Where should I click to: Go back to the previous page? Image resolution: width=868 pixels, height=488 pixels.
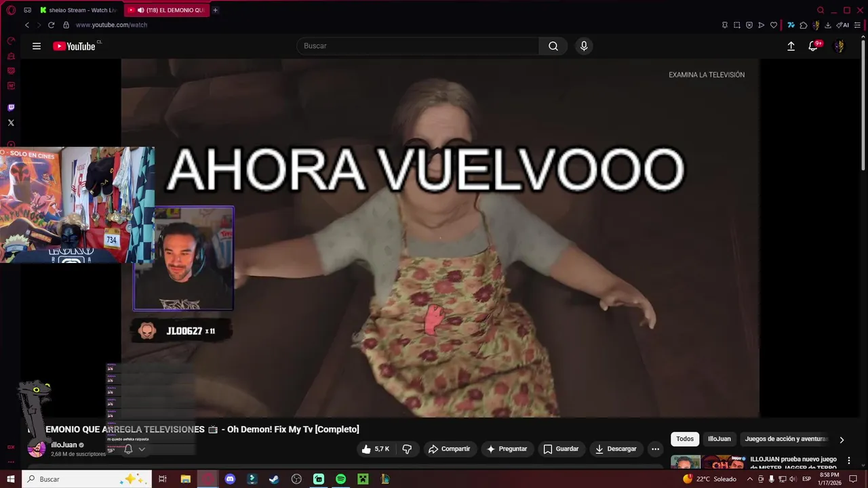(x=27, y=25)
